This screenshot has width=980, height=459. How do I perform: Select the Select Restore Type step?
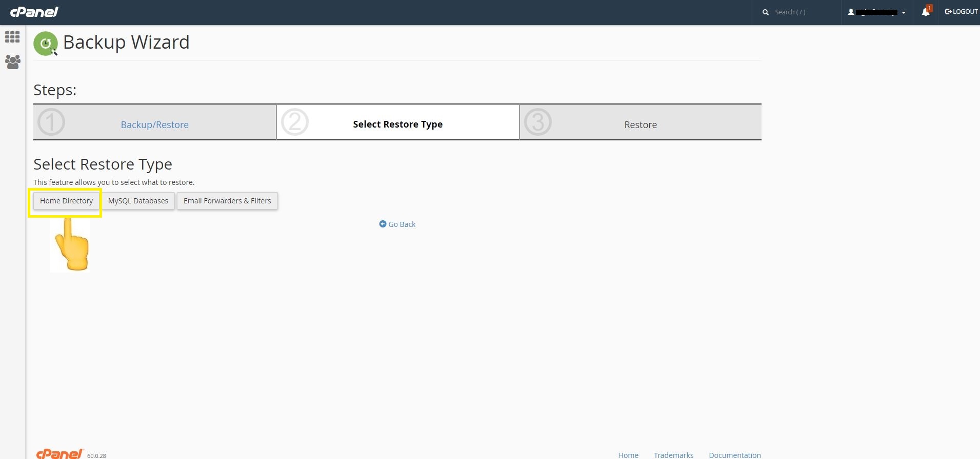point(397,124)
